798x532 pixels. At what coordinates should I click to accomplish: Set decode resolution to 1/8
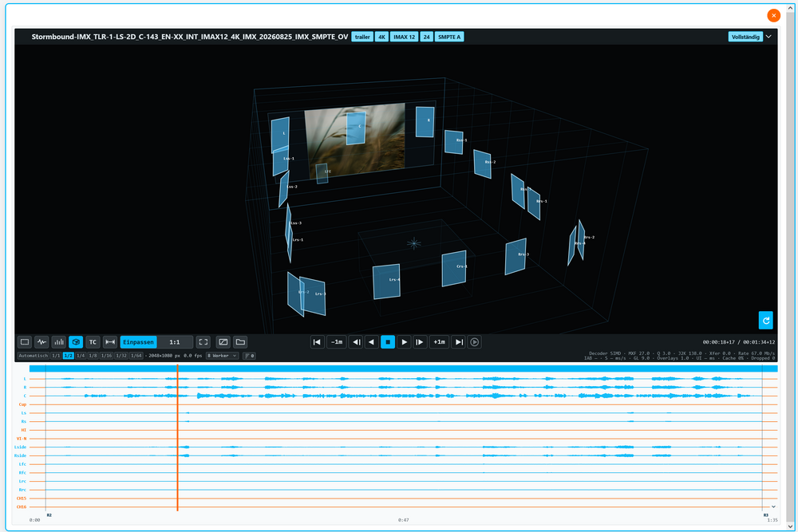(93, 356)
